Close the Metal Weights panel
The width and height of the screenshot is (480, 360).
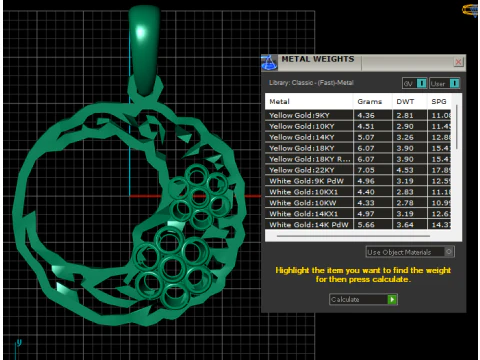click(x=458, y=62)
